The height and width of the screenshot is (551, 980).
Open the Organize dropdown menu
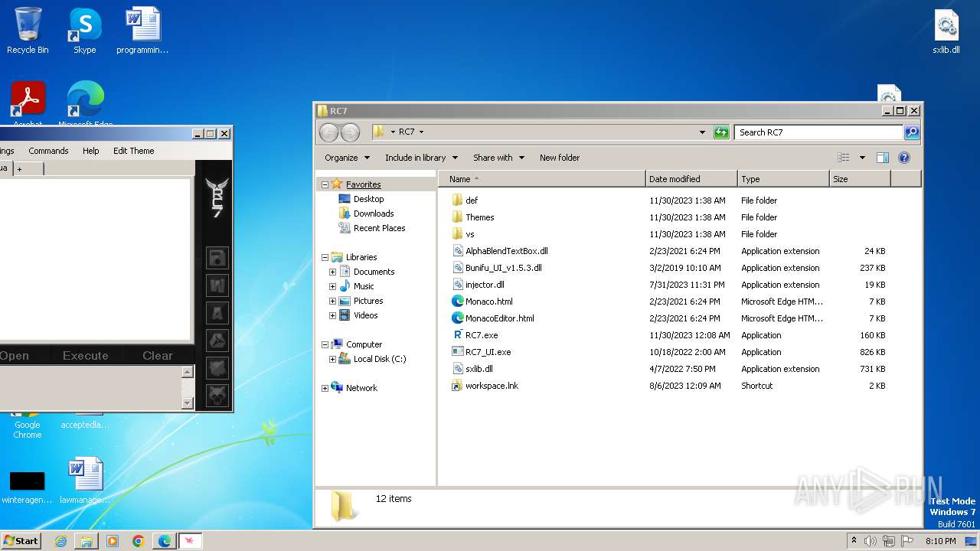pos(347,158)
